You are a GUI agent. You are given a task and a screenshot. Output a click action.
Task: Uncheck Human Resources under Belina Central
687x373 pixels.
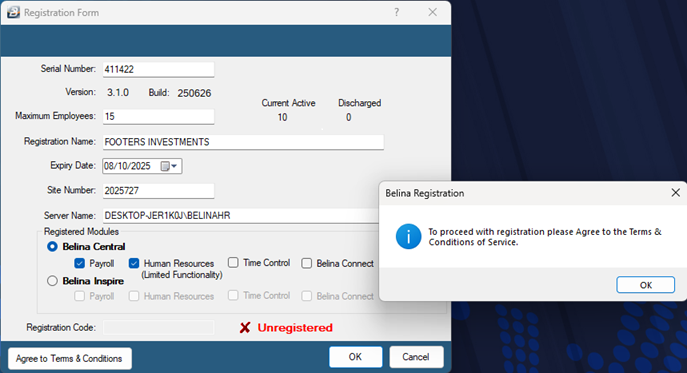click(134, 263)
